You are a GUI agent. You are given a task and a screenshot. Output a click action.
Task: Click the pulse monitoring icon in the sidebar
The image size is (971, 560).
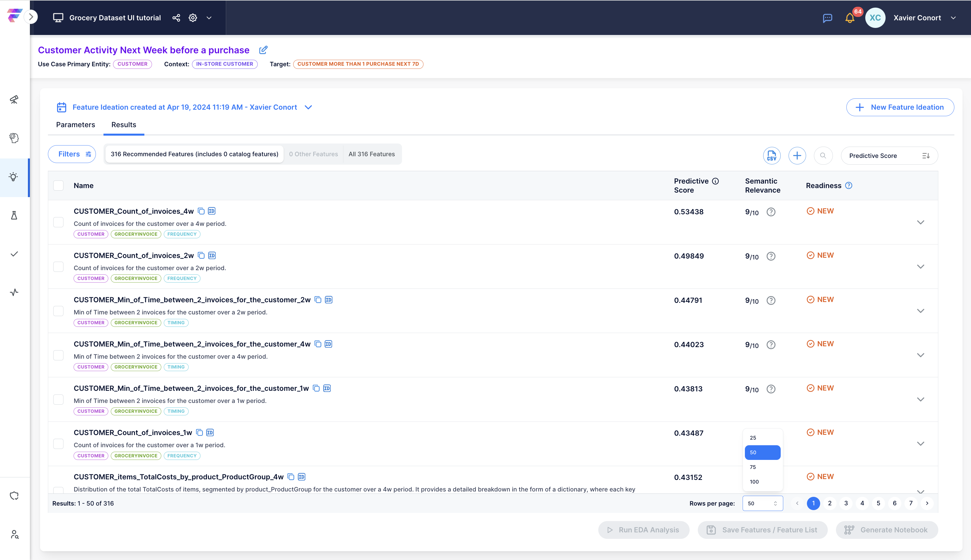(14, 292)
